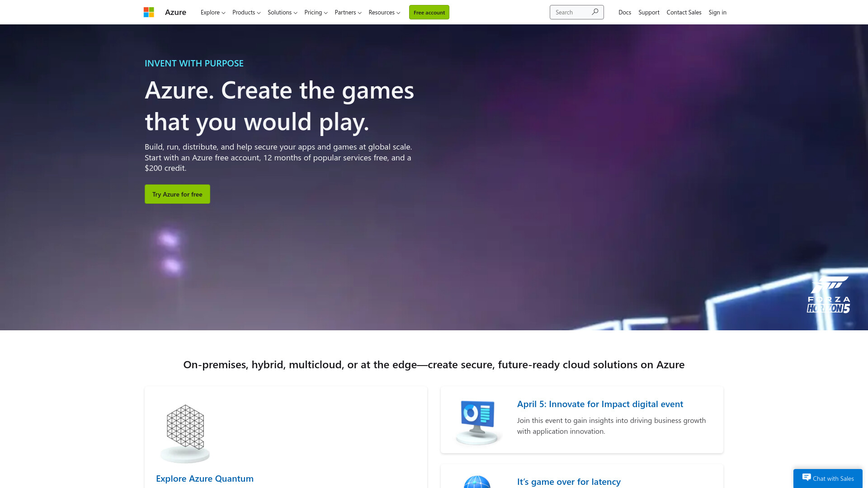Open It's game over for latency link

(569, 482)
